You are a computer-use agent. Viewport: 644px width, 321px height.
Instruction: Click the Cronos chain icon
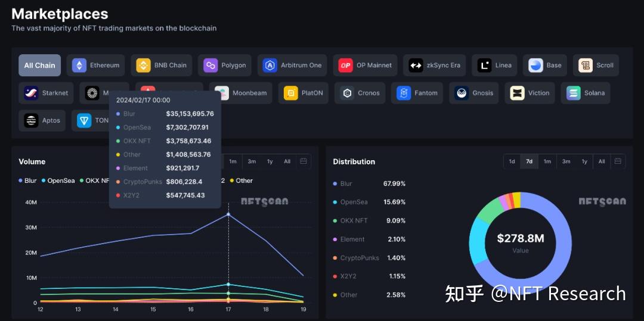[x=347, y=93]
